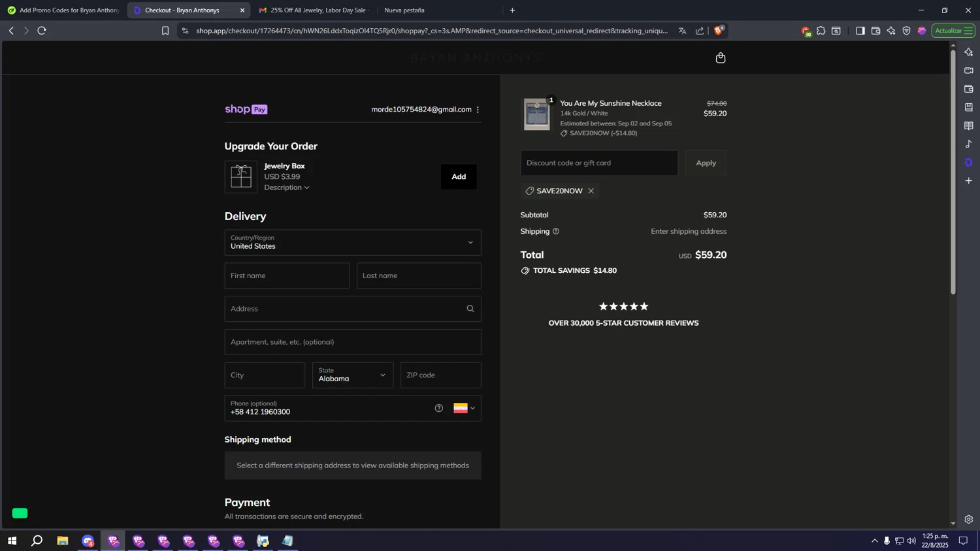Bookmark this page icon
This screenshot has width=980, height=551.
pos(165,31)
